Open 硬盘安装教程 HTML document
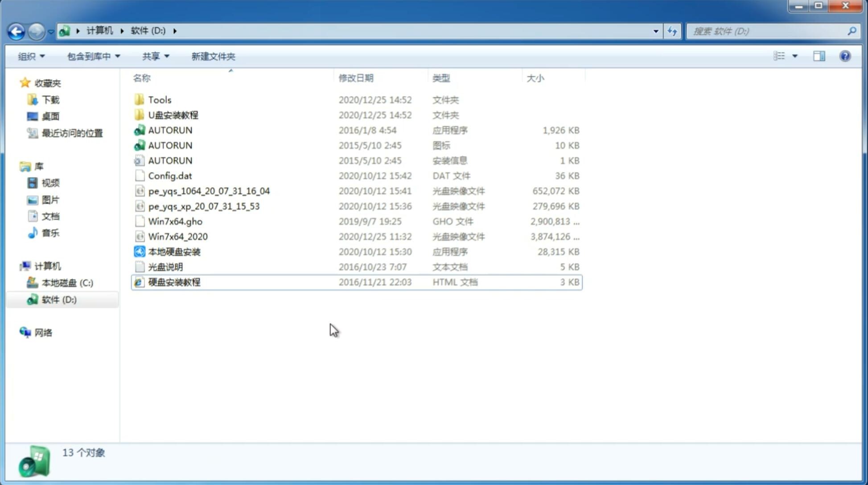The height and width of the screenshot is (485, 868). click(x=174, y=282)
